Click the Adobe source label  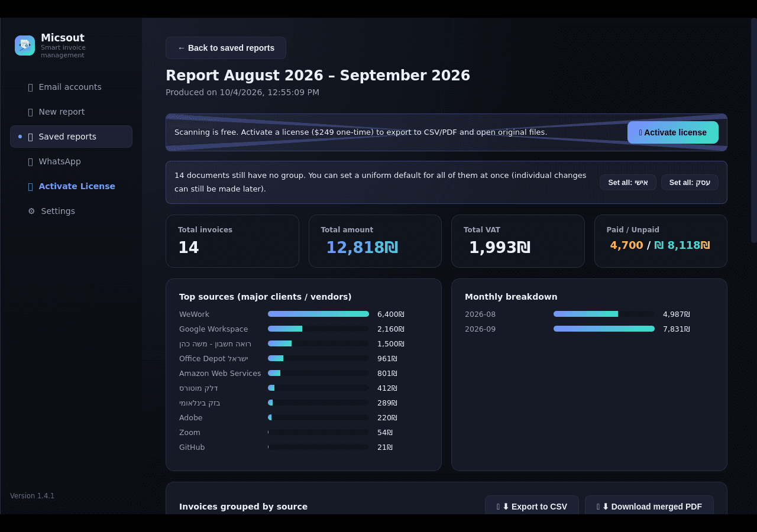(x=191, y=418)
